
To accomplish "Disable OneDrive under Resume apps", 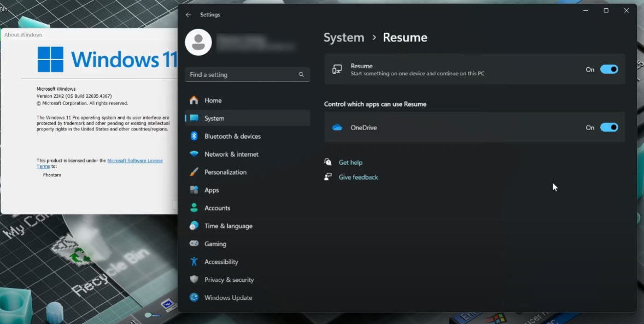I will pos(608,127).
